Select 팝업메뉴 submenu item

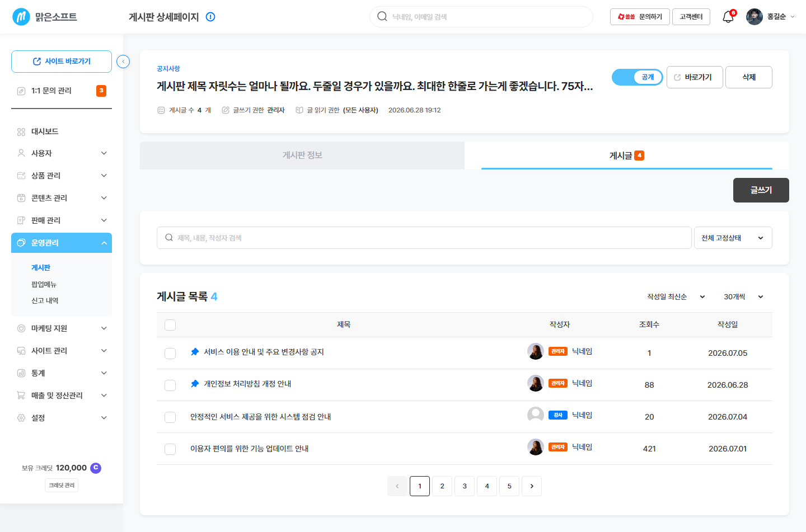44,284
